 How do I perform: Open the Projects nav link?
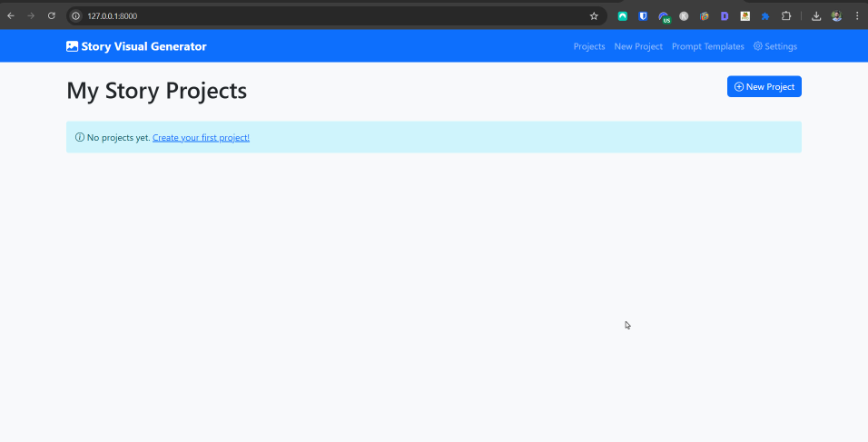[589, 46]
